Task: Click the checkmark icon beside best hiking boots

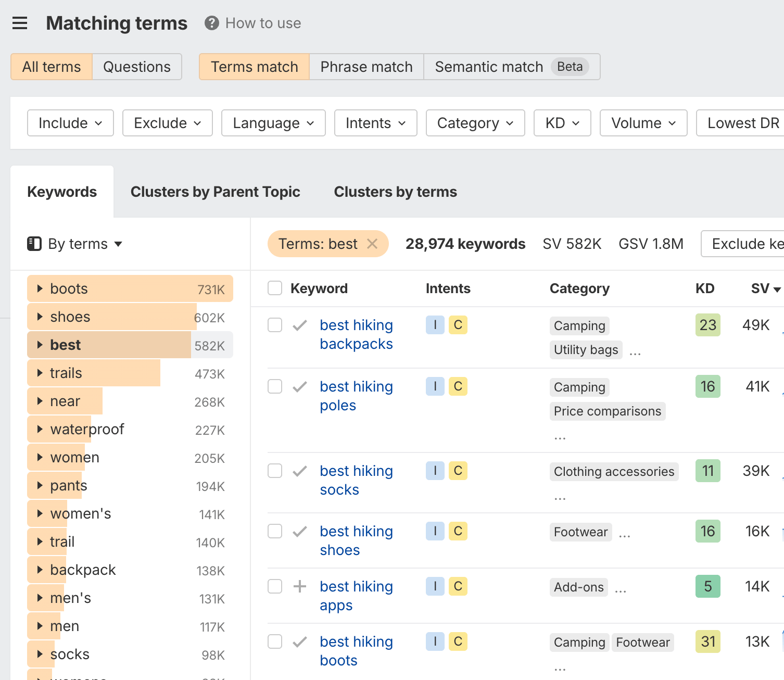Action: [299, 642]
